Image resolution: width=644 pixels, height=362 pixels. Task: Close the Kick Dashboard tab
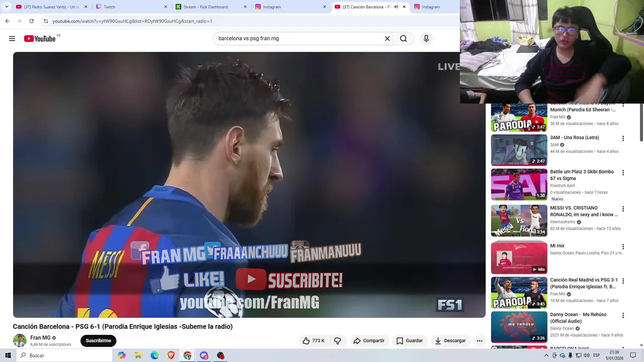(x=245, y=7)
